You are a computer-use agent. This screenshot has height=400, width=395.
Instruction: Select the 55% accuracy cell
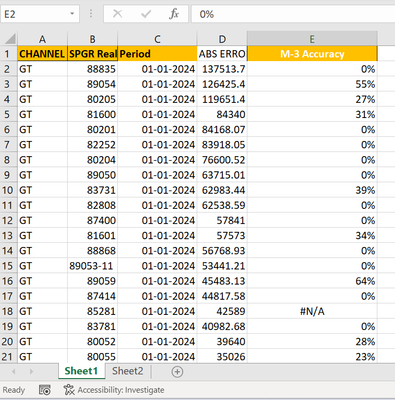pyautogui.click(x=312, y=84)
